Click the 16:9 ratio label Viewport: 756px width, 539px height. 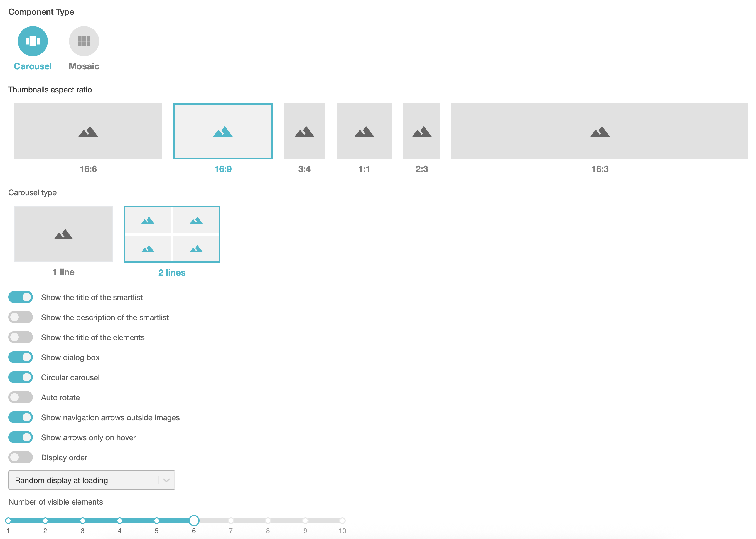pyautogui.click(x=223, y=169)
